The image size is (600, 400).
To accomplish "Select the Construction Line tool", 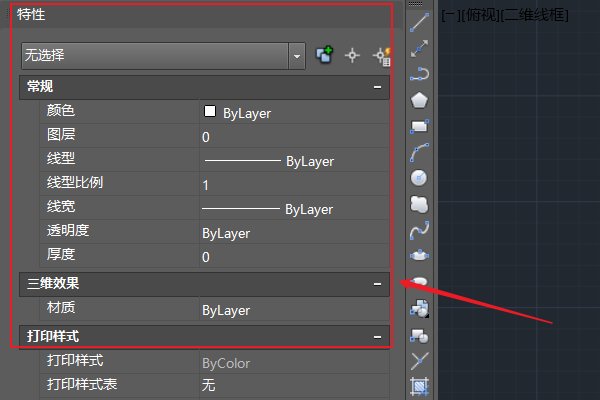I will coord(419,48).
